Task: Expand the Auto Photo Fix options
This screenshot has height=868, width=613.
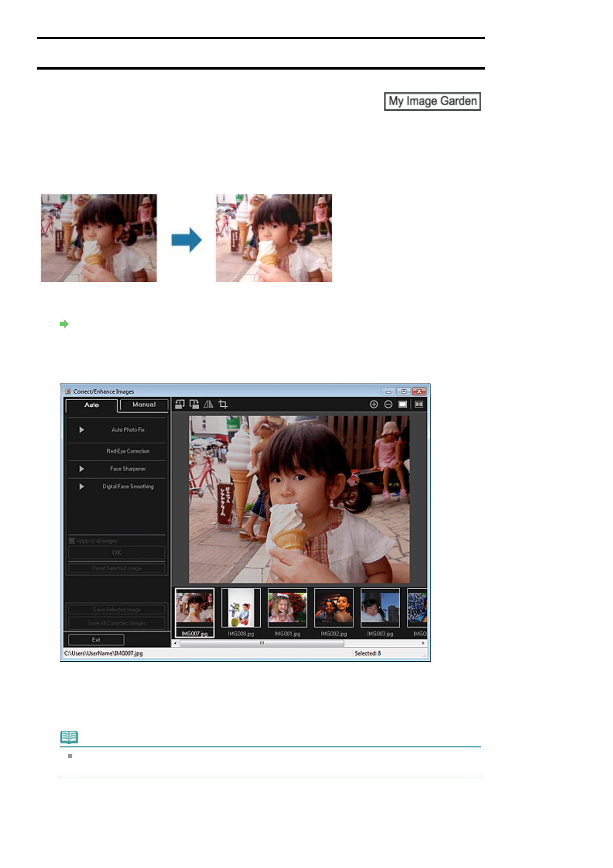Action: [x=81, y=430]
